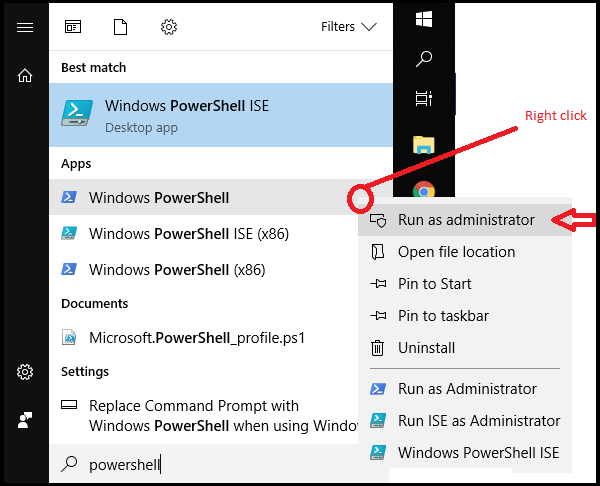Image resolution: width=600 pixels, height=486 pixels.
Task: Click Pin to Start in context menu
Action: pyautogui.click(x=434, y=284)
